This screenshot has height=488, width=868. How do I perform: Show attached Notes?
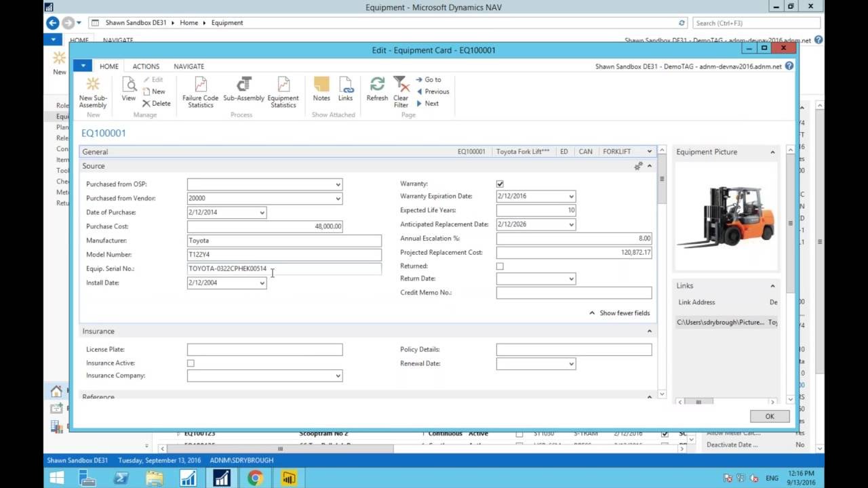point(321,89)
